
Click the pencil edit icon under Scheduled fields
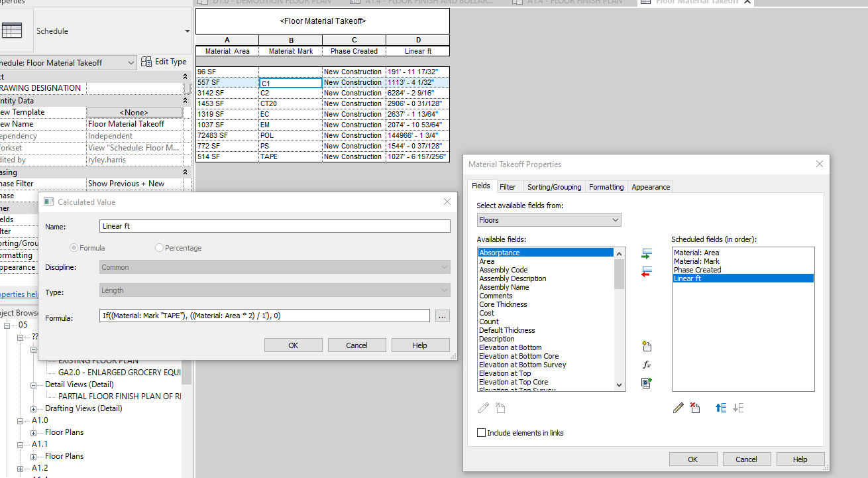click(678, 408)
